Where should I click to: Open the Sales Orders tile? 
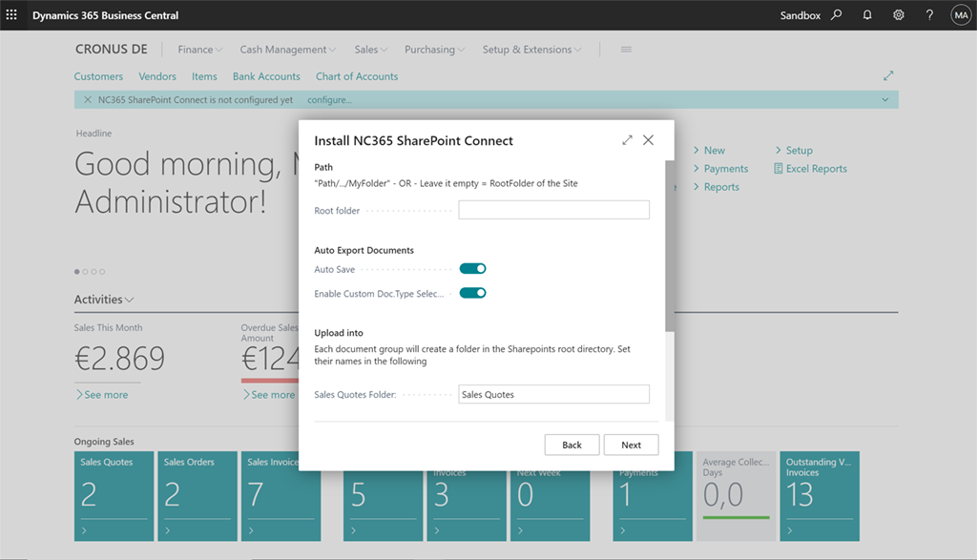197,496
